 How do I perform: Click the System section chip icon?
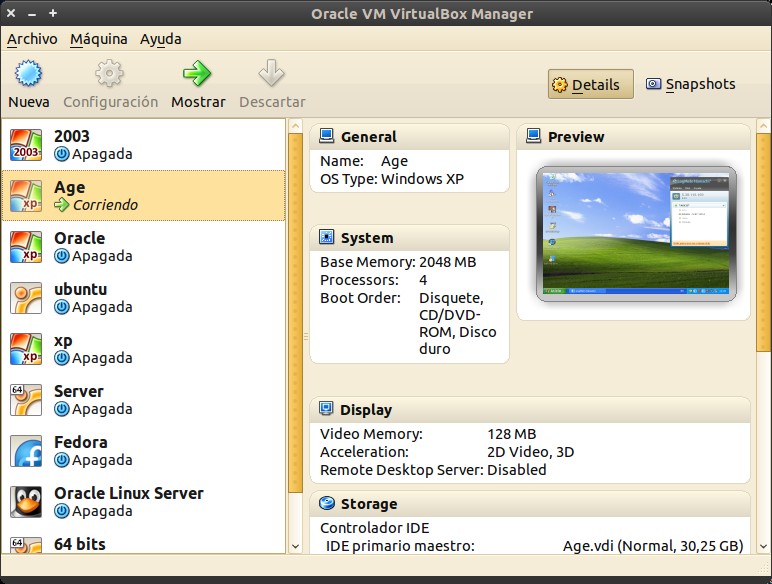[x=326, y=237]
